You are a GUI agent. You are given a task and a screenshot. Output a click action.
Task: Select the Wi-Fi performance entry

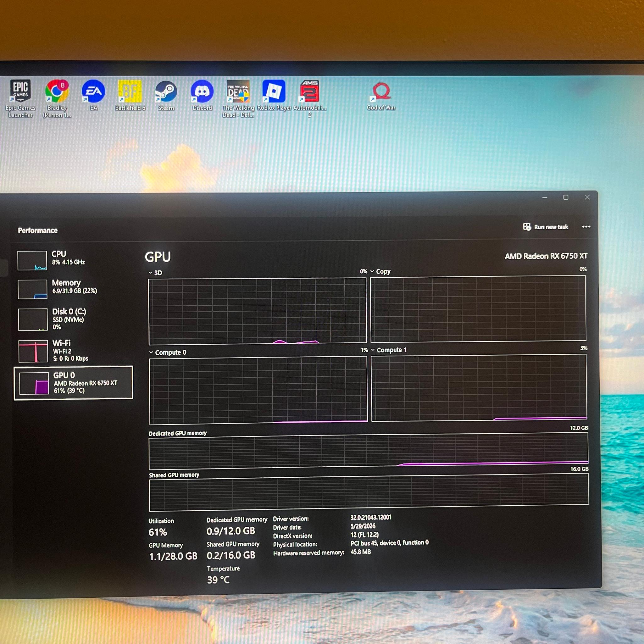(73, 351)
